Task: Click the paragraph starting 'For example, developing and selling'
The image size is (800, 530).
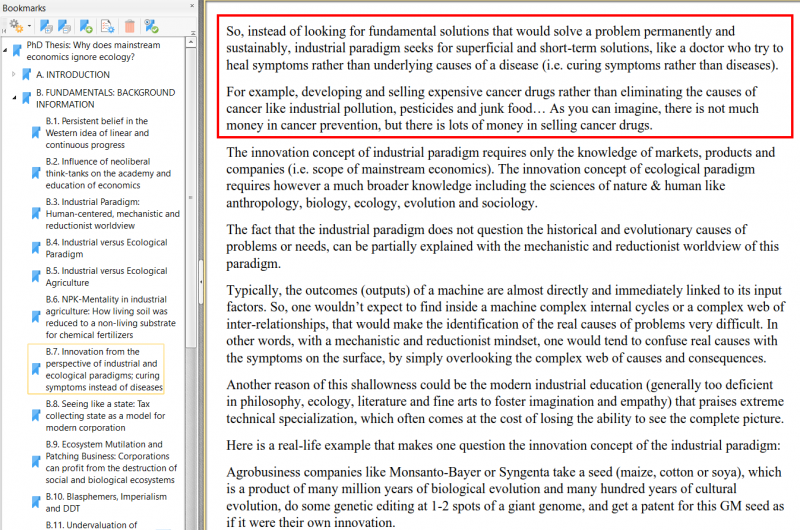Action: pos(492,108)
